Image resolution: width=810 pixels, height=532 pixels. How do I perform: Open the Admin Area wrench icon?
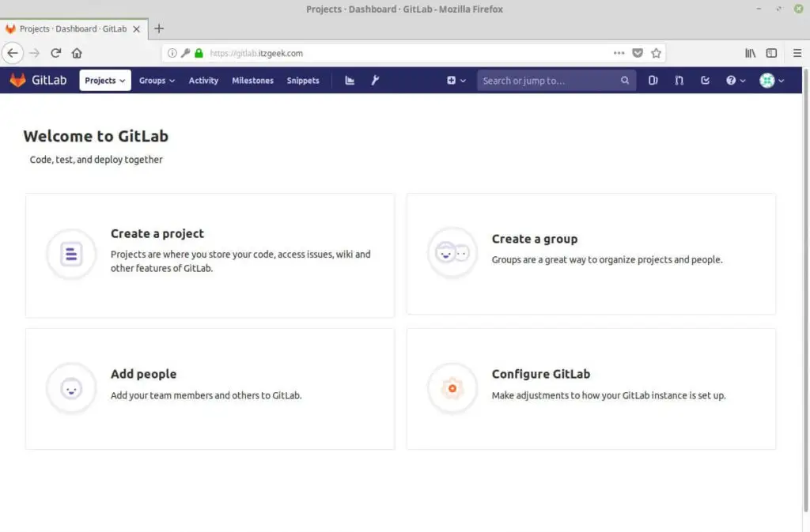pyautogui.click(x=375, y=81)
